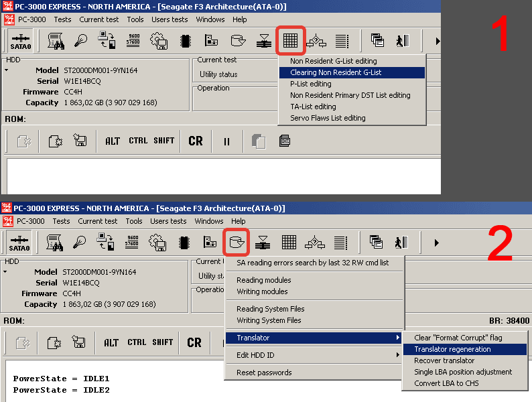
Task: Choose Non Resident Primary DST List editing
Action: 352,95
